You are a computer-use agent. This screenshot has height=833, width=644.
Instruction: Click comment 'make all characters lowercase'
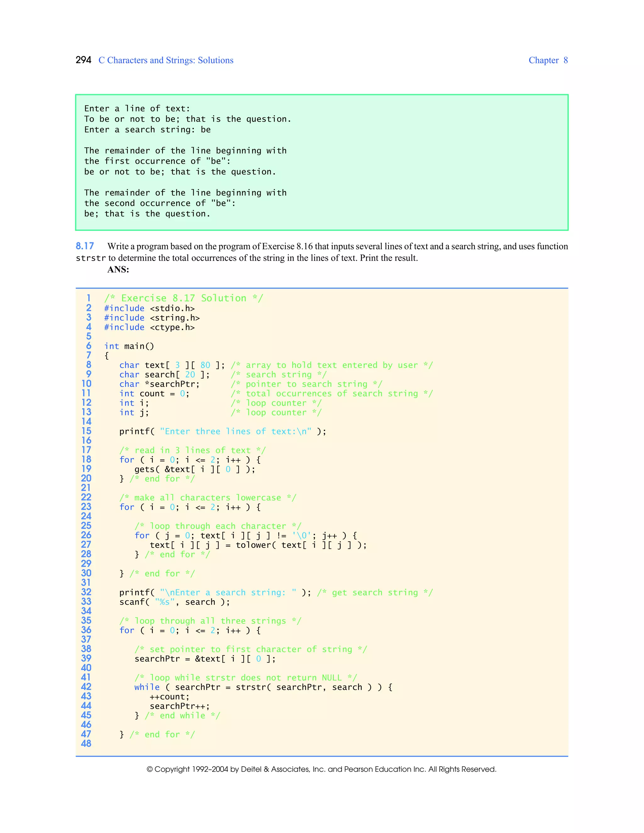[208, 498]
